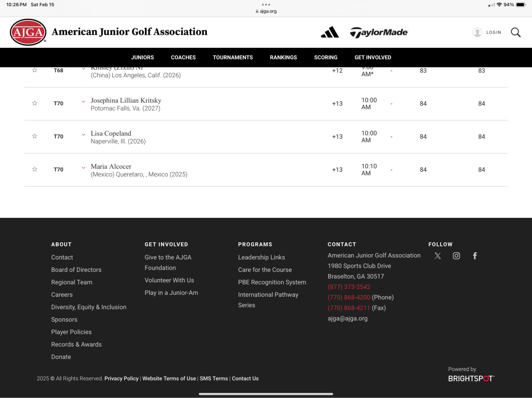Viewport: 532px width, 398px height.
Task: Click the Privacy Policy link
Action: pos(122,379)
